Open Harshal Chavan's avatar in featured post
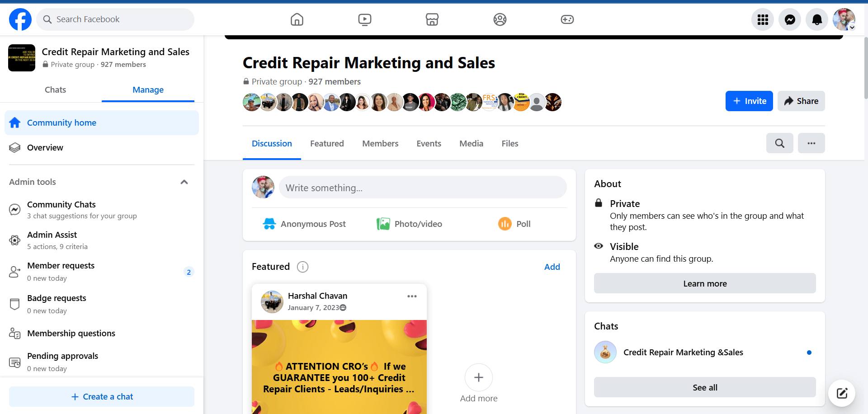The image size is (868, 414). click(x=272, y=302)
